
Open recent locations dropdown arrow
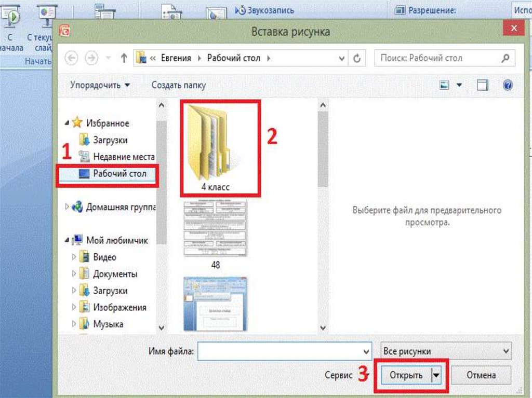108,58
